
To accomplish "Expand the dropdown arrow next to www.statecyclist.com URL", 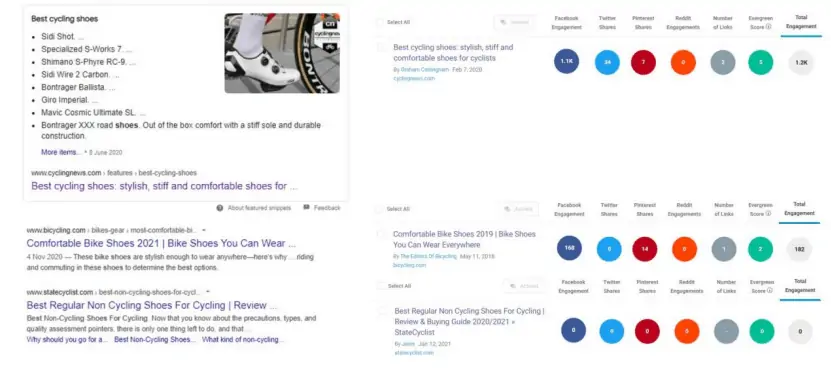I will (x=208, y=292).
